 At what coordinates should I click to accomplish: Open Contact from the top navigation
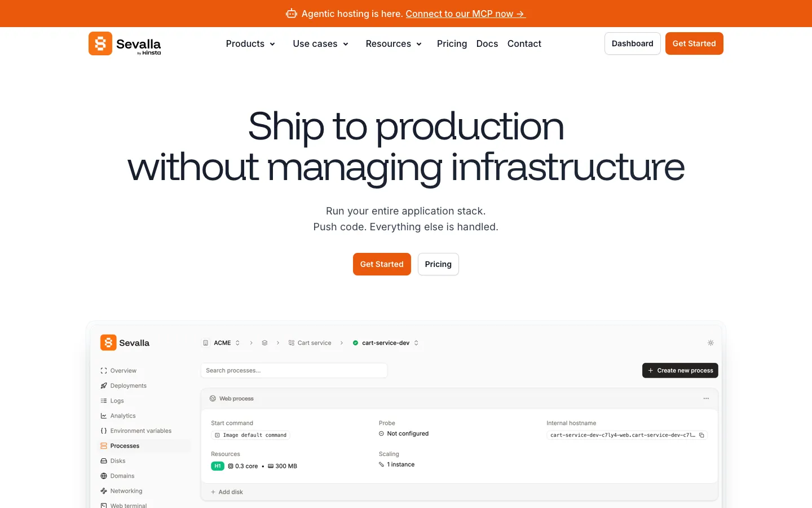[x=524, y=43]
